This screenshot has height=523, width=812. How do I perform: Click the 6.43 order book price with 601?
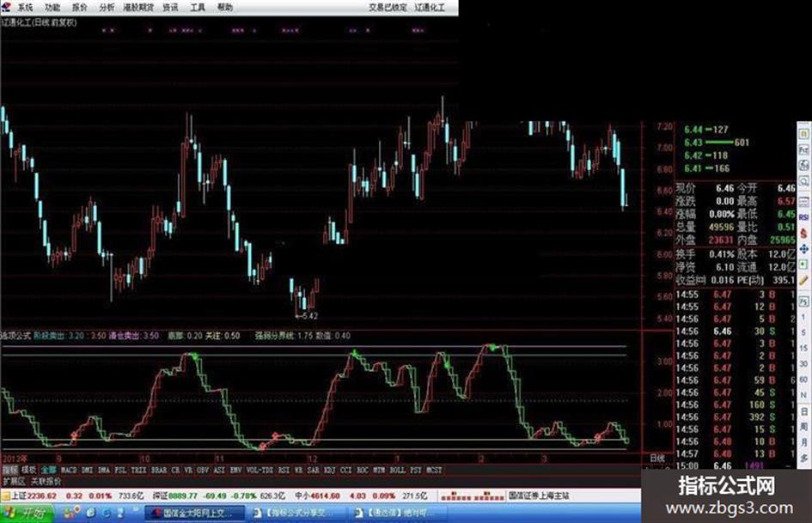(x=693, y=143)
